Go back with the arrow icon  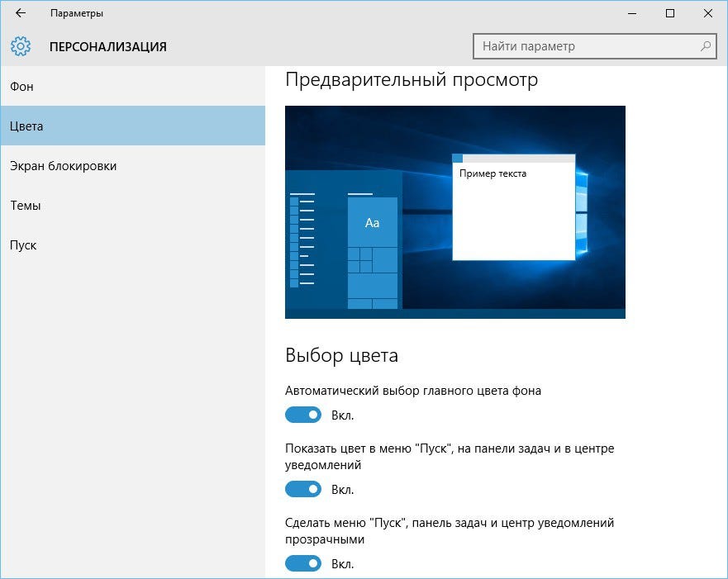point(21,13)
